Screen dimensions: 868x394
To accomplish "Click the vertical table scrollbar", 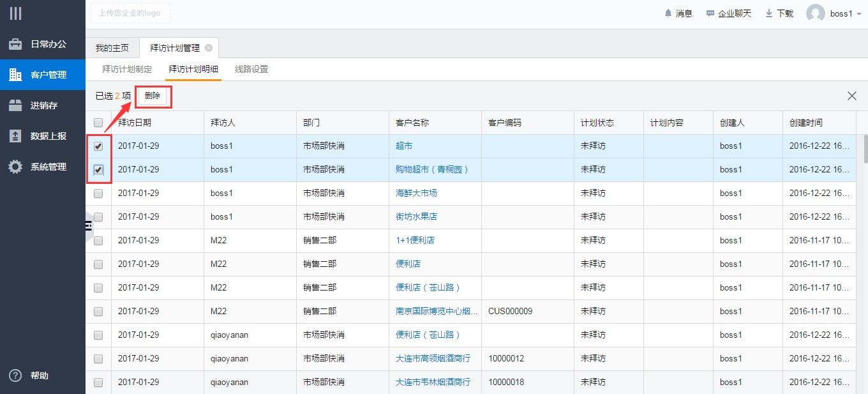I will 865,149.
